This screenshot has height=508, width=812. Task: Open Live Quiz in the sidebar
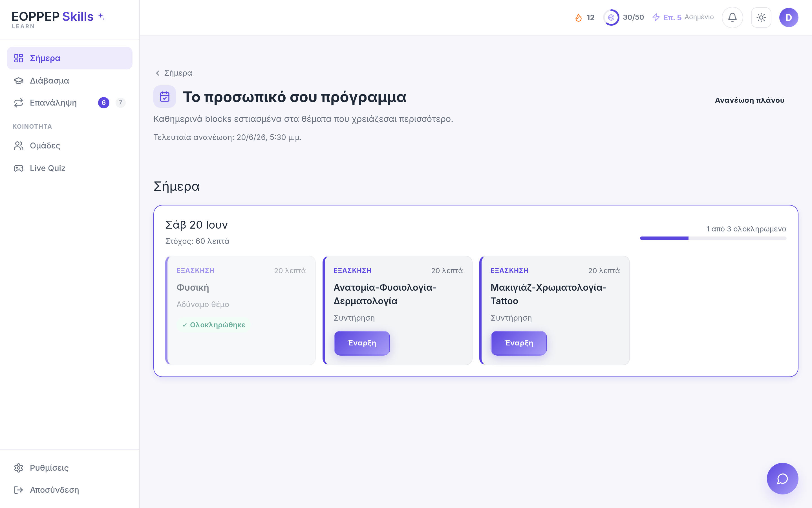69,168
